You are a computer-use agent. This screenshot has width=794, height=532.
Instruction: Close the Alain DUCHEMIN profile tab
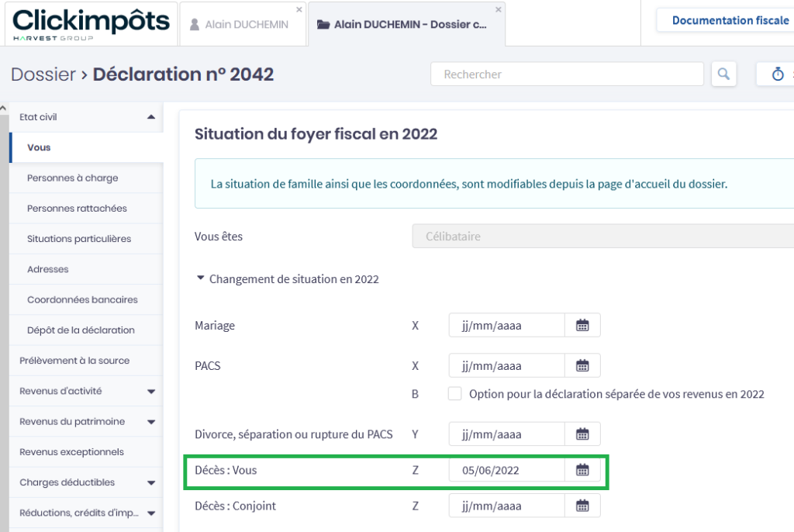coord(299,10)
